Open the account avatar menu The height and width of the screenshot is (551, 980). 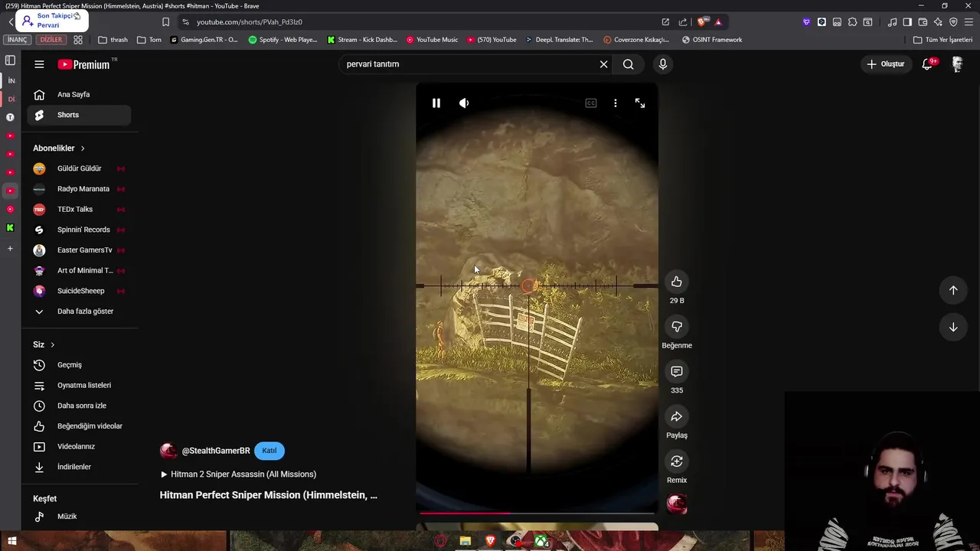[957, 64]
